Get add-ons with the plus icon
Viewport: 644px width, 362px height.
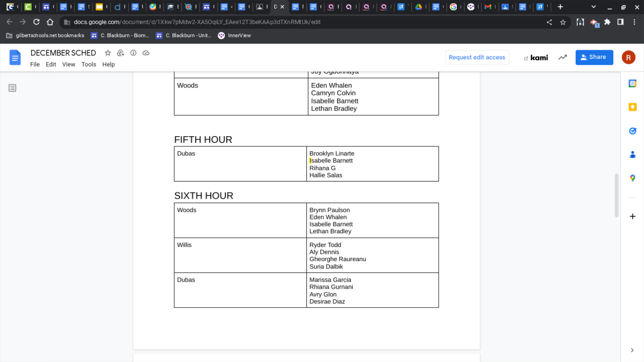[x=632, y=216]
